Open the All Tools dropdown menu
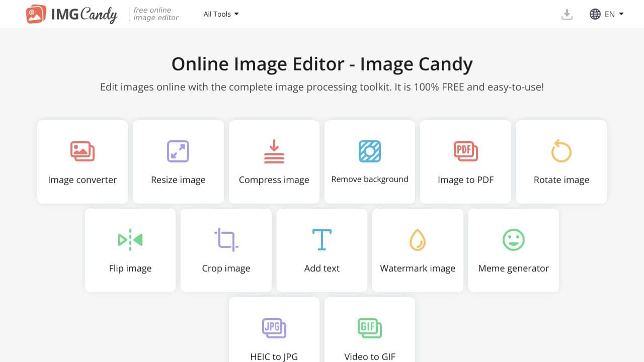Screen dimensions: 644x362 point(221,14)
